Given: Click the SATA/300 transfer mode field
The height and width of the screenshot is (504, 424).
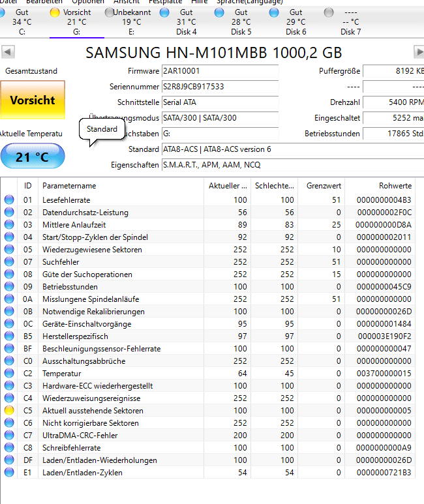Looking at the screenshot, I should click(220, 118).
